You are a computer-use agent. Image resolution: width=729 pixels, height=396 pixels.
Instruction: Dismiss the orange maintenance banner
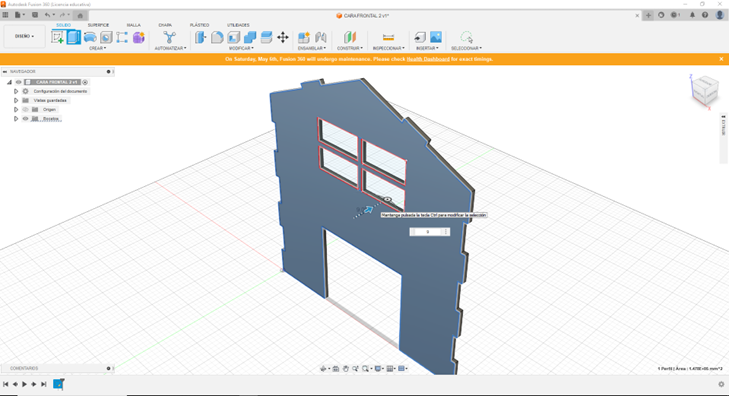(721, 59)
